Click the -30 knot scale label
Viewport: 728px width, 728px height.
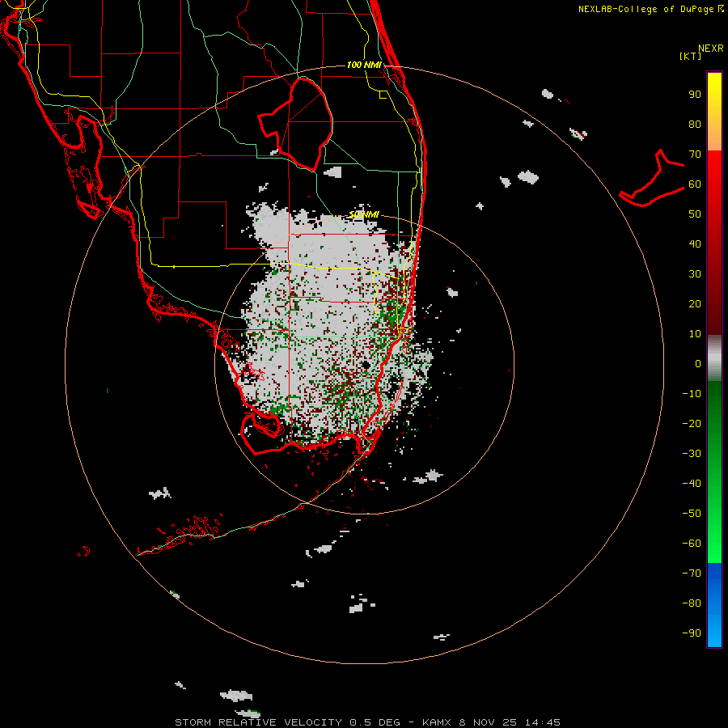pos(692,454)
